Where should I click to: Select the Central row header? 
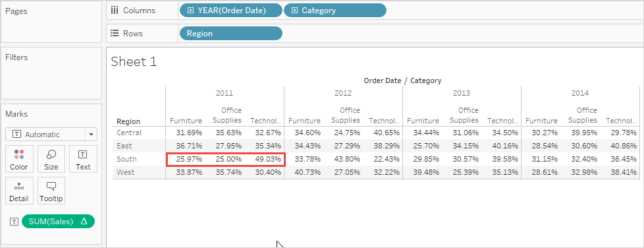(129, 133)
